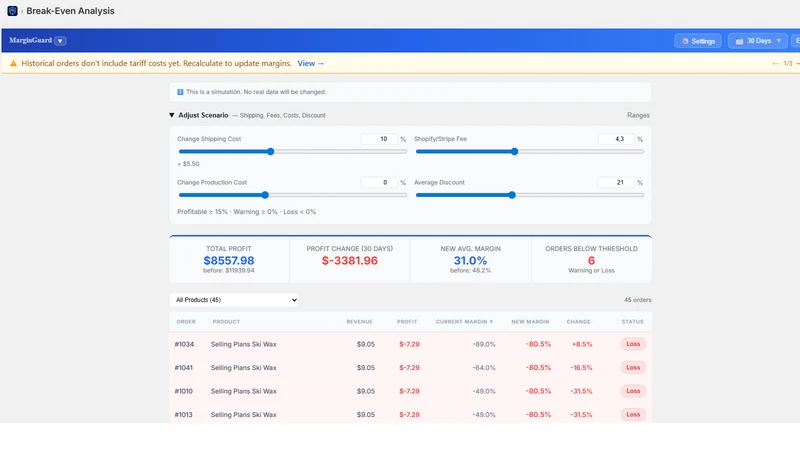Click the Change Production Cost slider handle
The height and width of the screenshot is (450, 800).
[265, 195]
